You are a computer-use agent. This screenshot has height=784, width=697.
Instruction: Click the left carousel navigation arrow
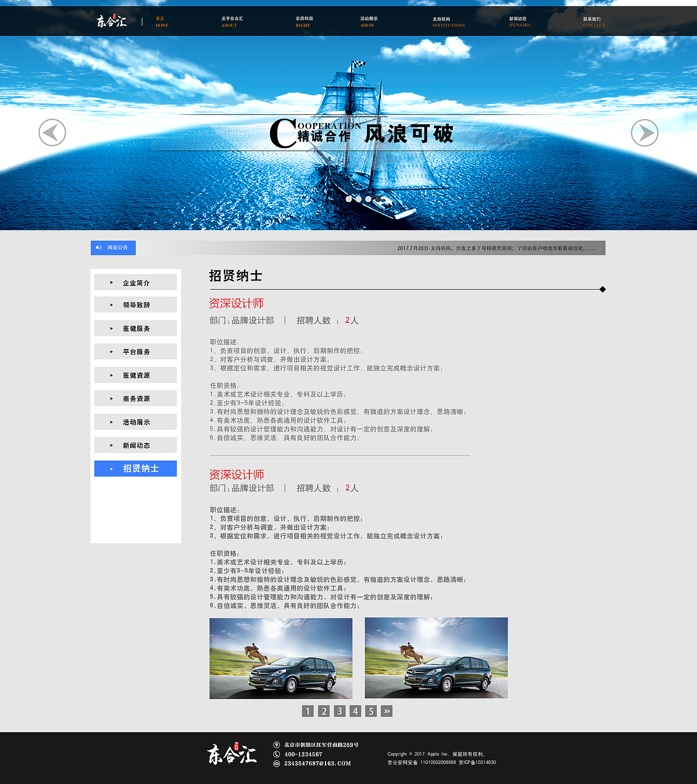pos(52,133)
